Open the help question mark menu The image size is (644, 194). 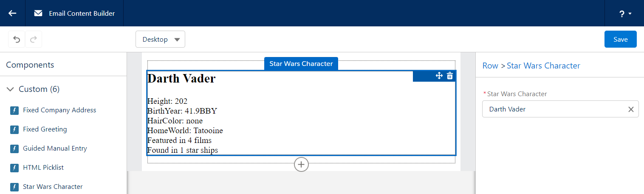tap(625, 14)
